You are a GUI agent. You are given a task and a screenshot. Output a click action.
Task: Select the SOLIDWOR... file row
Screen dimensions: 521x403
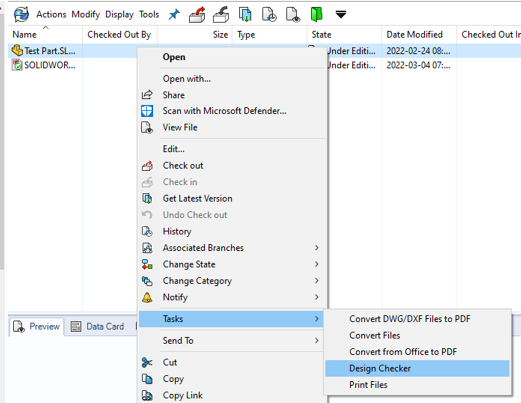44,65
